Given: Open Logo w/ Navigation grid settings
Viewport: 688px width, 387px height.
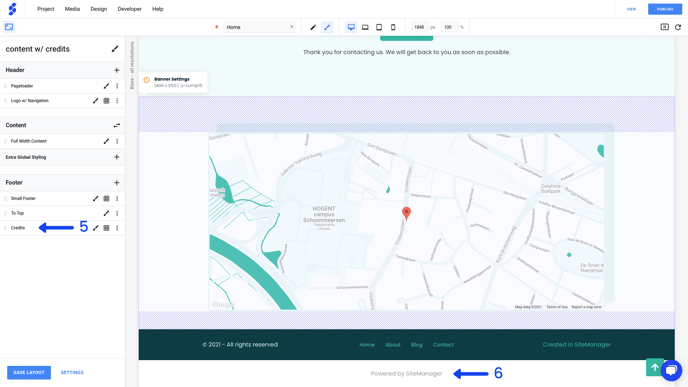Looking at the screenshot, I should point(106,100).
